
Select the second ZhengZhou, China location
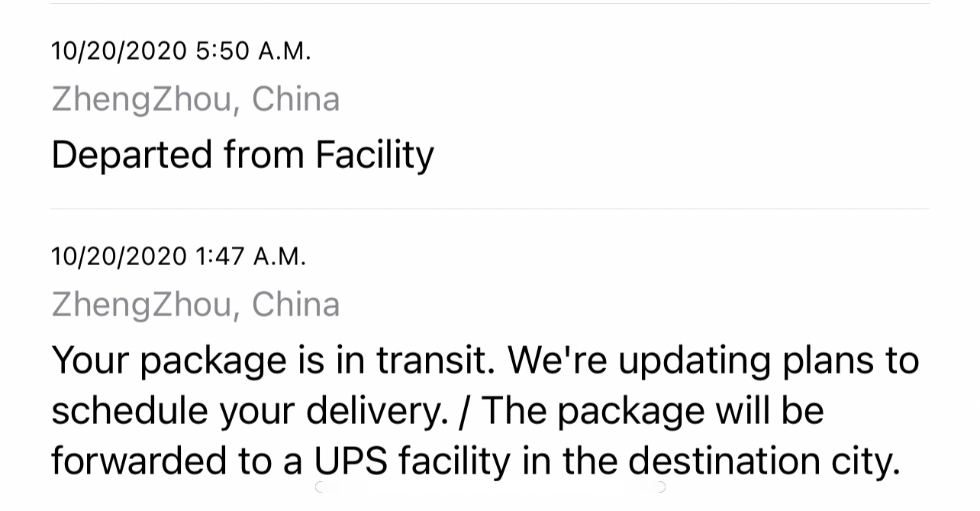tap(195, 304)
